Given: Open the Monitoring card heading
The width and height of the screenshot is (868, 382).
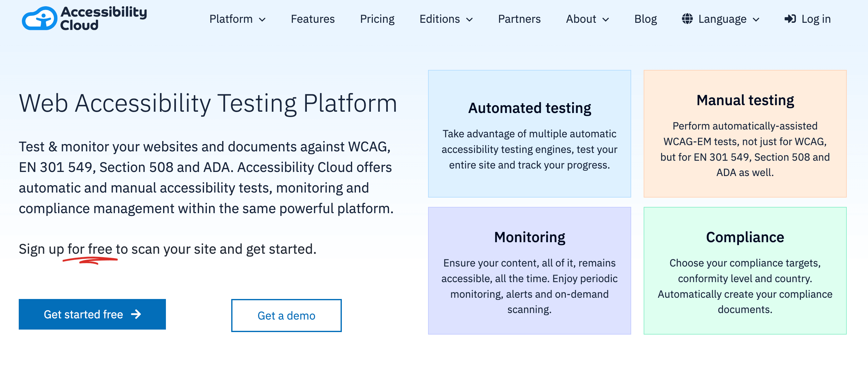Looking at the screenshot, I should [x=529, y=237].
